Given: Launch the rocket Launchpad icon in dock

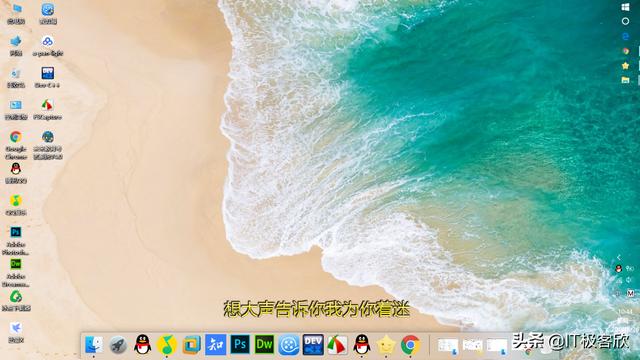Looking at the screenshot, I should coord(118,345).
